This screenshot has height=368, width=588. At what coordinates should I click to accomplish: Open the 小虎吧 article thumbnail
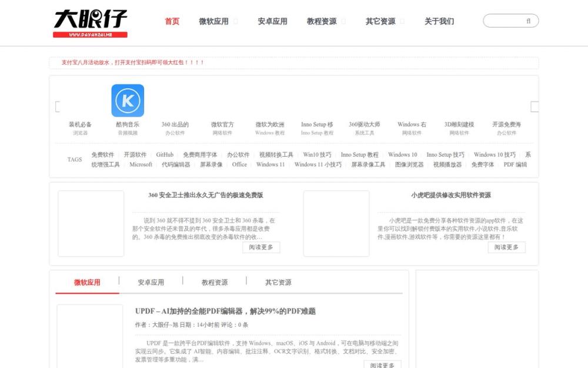coord(336,224)
